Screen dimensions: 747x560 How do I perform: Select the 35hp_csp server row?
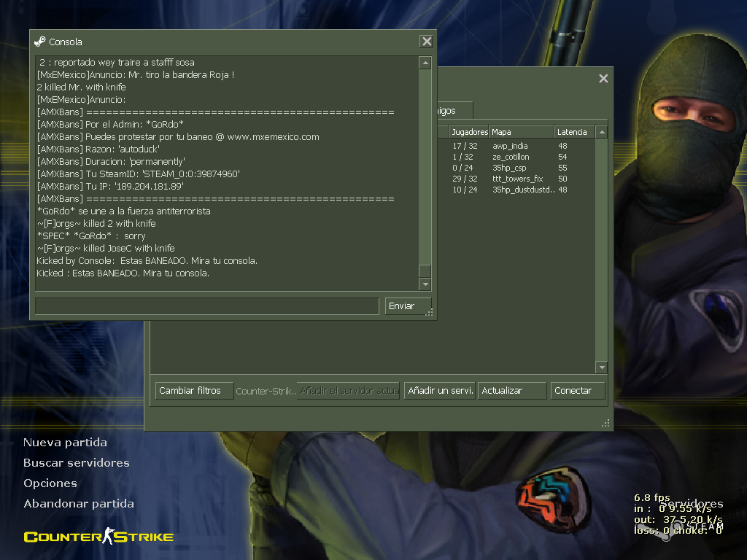[516, 168]
